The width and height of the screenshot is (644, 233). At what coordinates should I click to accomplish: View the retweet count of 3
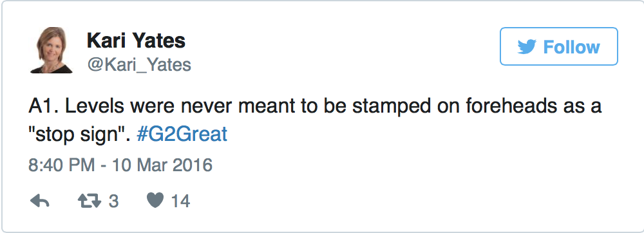113,201
